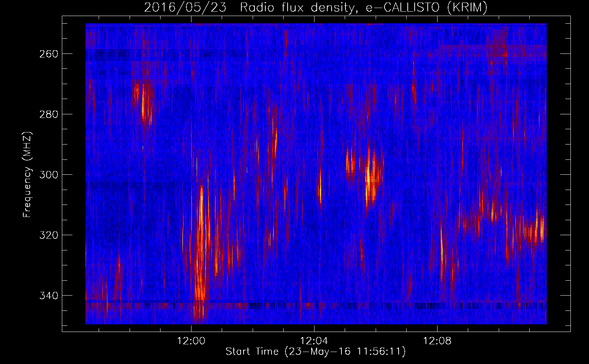Click the plot title '2016/05/23 Radio flux density'
The height and width of the screenshot is (364, 589).
pyautogui.click(x=316, y=7)
